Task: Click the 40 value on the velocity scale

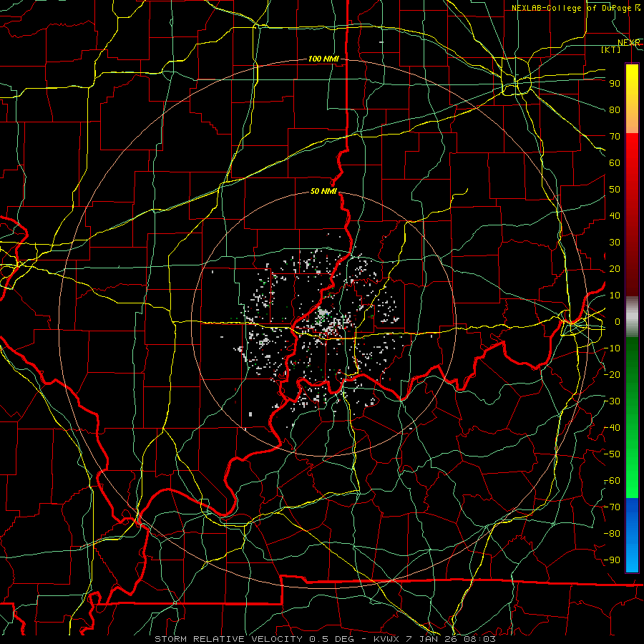Action: tap(615, 216)
